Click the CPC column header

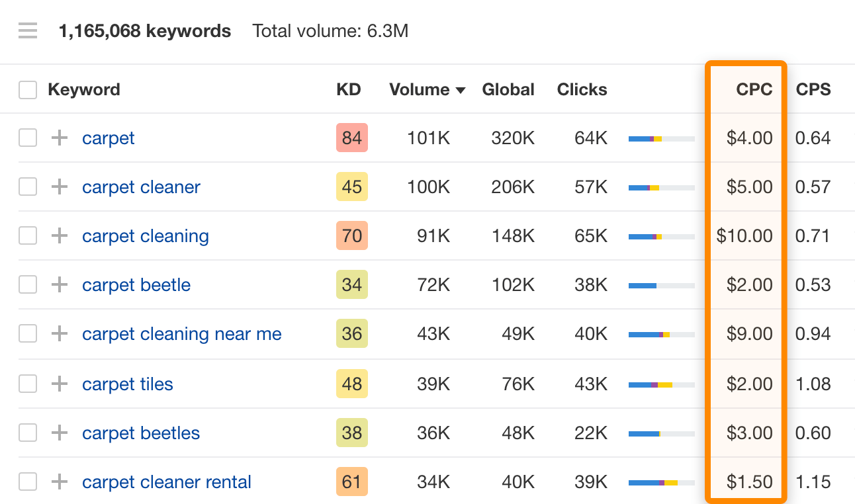(x=754, y=90)
